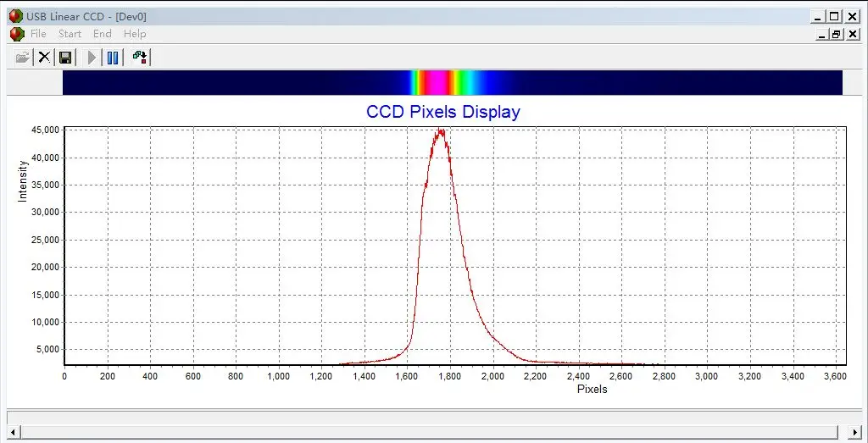
Task: Open device settings icon in toolbar
Action: (140, 58)
